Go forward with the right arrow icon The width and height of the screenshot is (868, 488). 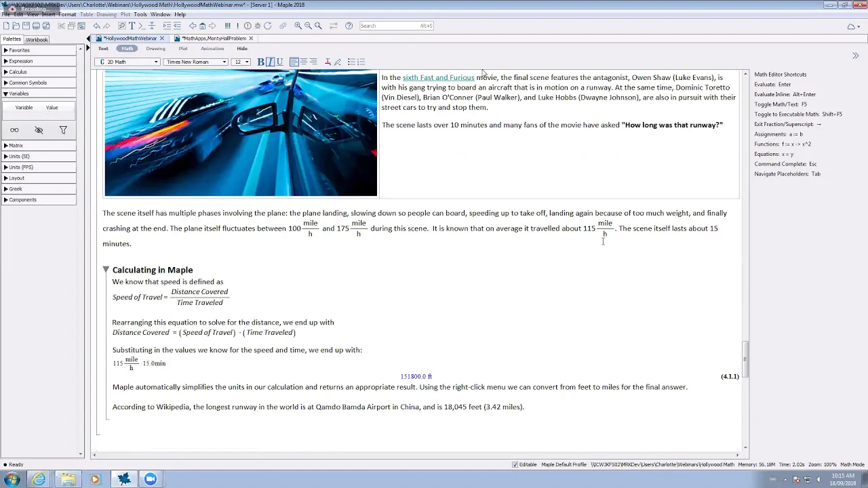(212, 26)
